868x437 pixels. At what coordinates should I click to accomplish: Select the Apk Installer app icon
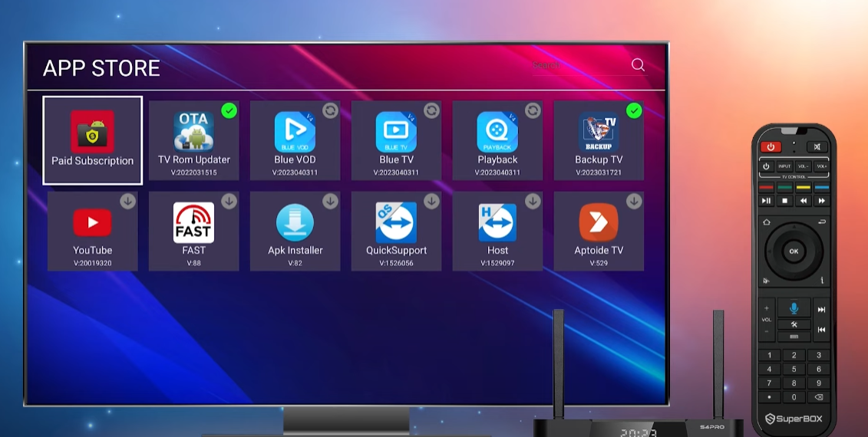(295, 222)
